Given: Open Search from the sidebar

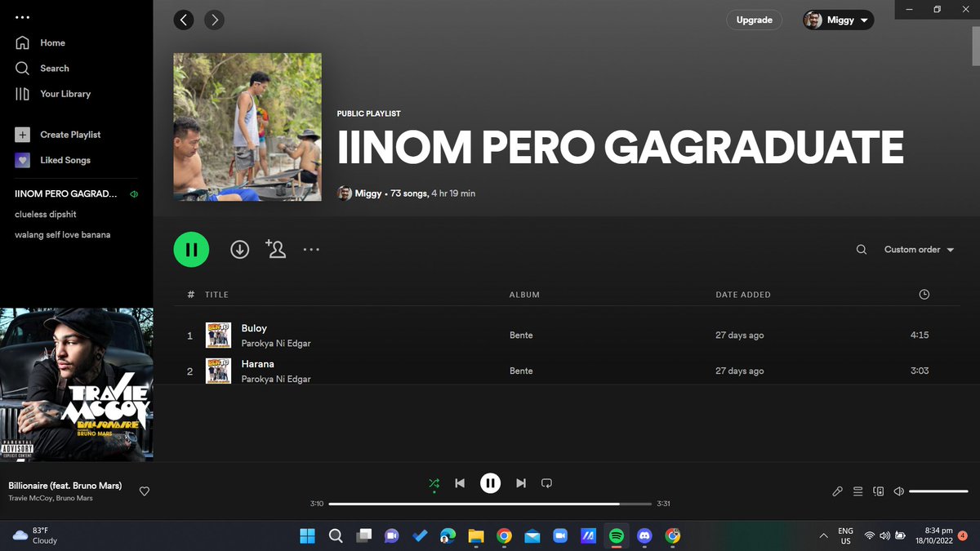Looking at the screenshot, I should 42,69.
